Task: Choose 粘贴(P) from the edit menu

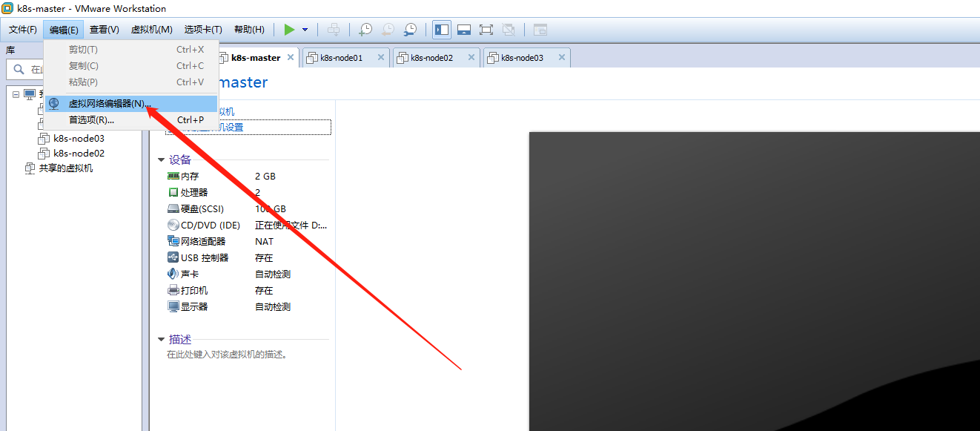Action: [x=131, y=82]
